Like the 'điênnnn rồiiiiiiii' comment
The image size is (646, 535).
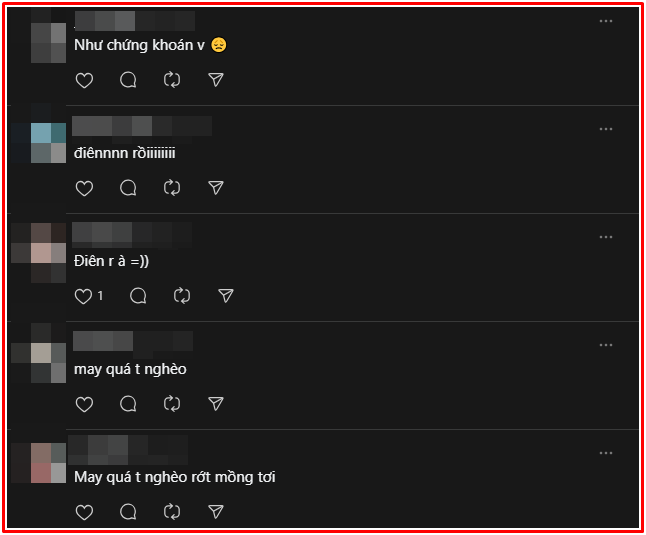tap(84, 188)
